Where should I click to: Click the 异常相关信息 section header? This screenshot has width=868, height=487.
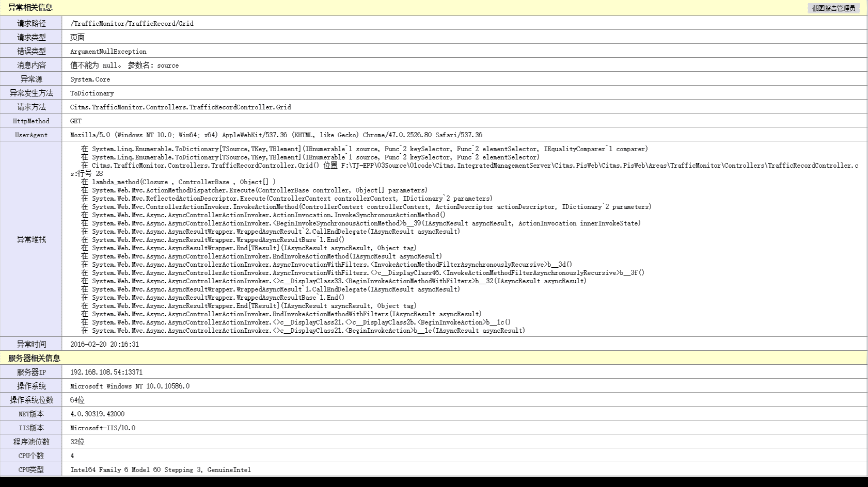coord(30,8)
